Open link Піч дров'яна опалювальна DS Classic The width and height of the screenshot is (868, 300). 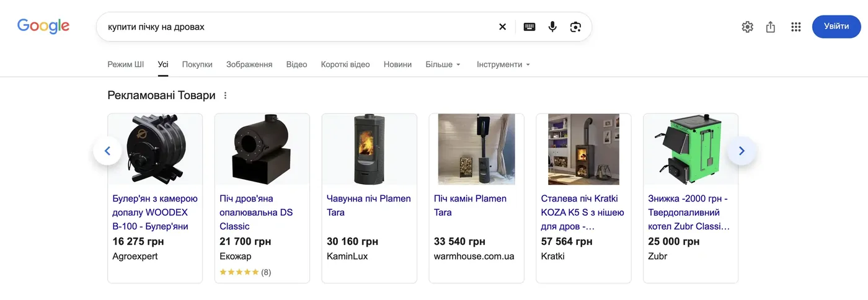click(256, 213)
